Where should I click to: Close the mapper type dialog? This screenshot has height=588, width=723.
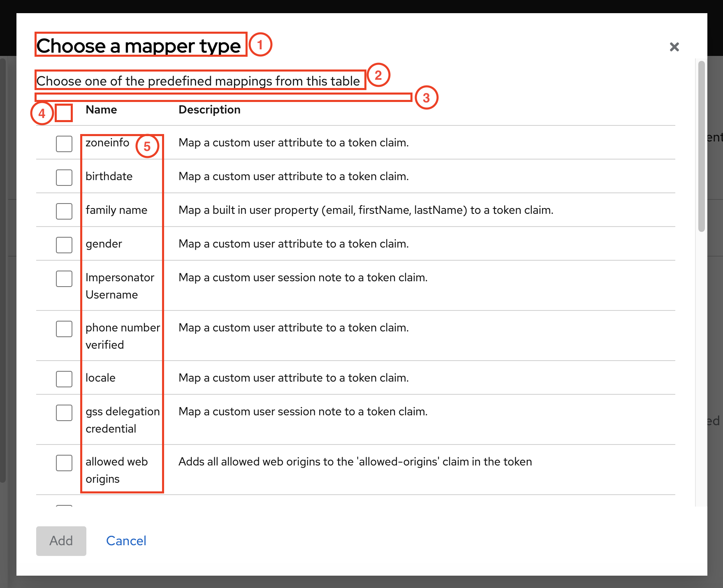click(x=674, y=46)
